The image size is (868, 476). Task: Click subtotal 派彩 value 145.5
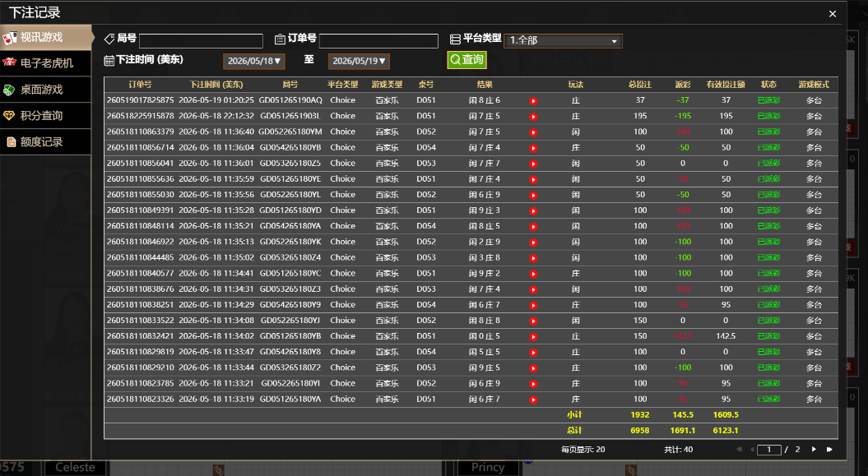[683, 414]
